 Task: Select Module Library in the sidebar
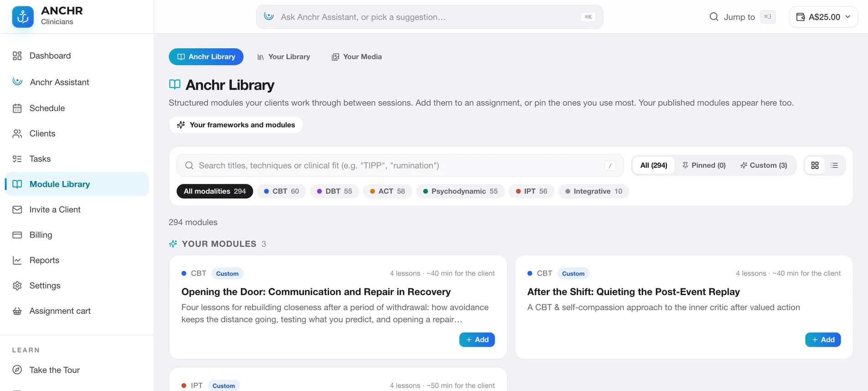coord(77,184)
